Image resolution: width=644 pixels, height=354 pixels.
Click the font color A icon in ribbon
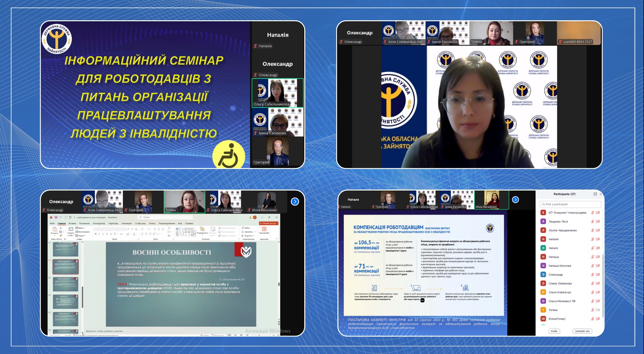134,234
